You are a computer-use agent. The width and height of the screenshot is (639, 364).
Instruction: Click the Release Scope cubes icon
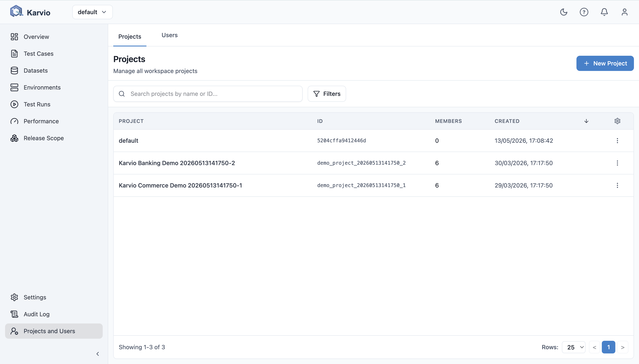(14, 138)
